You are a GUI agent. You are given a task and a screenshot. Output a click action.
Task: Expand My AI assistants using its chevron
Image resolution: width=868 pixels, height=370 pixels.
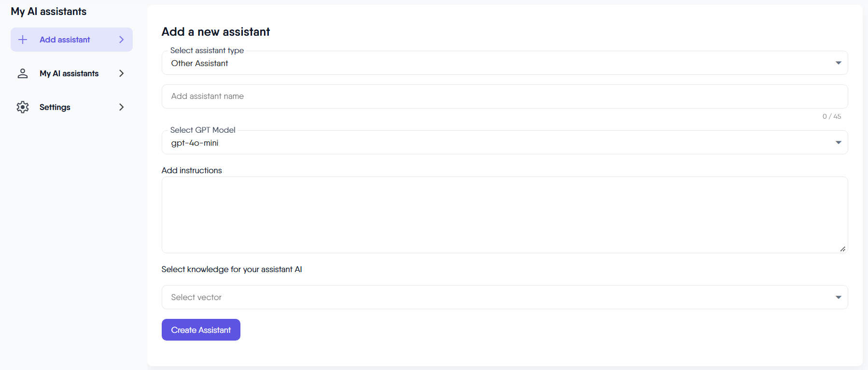122,73
